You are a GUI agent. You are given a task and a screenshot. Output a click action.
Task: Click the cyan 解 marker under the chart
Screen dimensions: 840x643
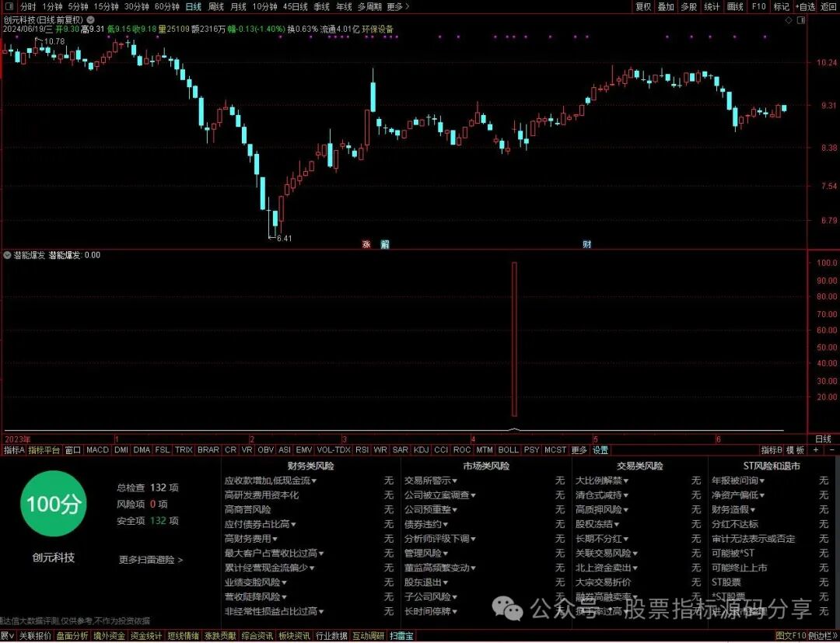tap(385, 245)
